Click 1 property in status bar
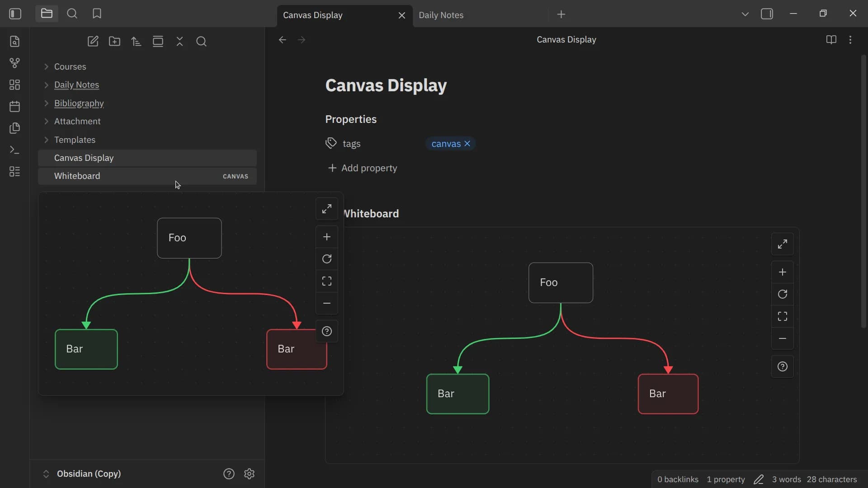 pyautogui.click(x=726, y=479)
